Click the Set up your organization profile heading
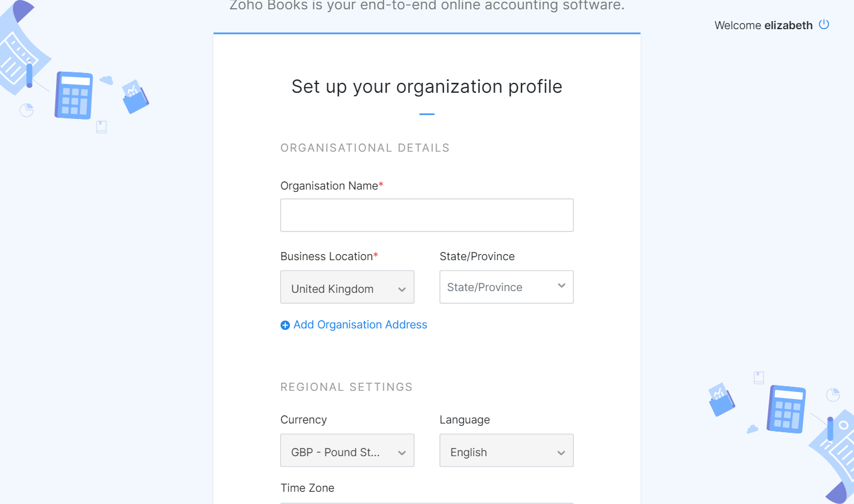The width and height of the screenshot is (854, 504). point(426,86)
